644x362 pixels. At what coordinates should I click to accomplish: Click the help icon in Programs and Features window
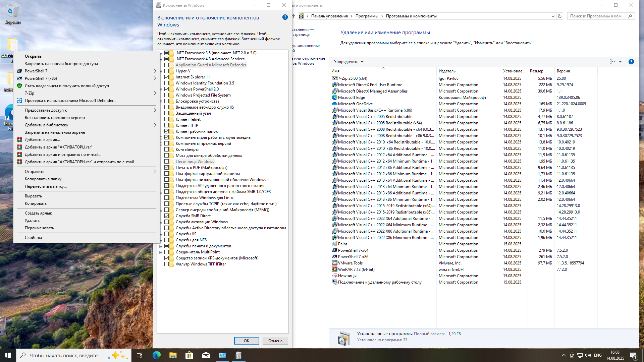click(631, 62)
